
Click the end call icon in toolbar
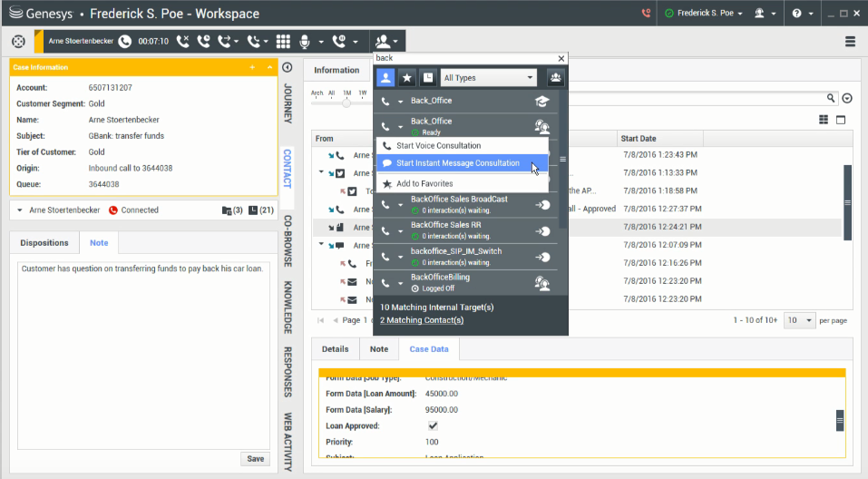184,42
